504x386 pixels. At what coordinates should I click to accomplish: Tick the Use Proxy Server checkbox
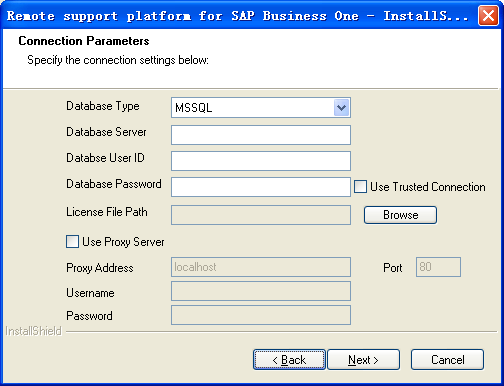pos(72,242)
